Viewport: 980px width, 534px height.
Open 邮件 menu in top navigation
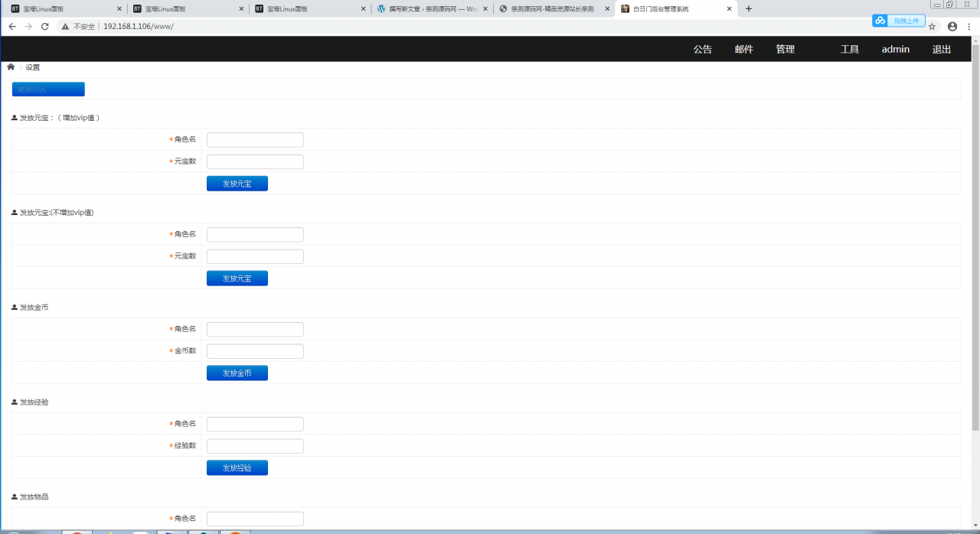click(743, 49)
